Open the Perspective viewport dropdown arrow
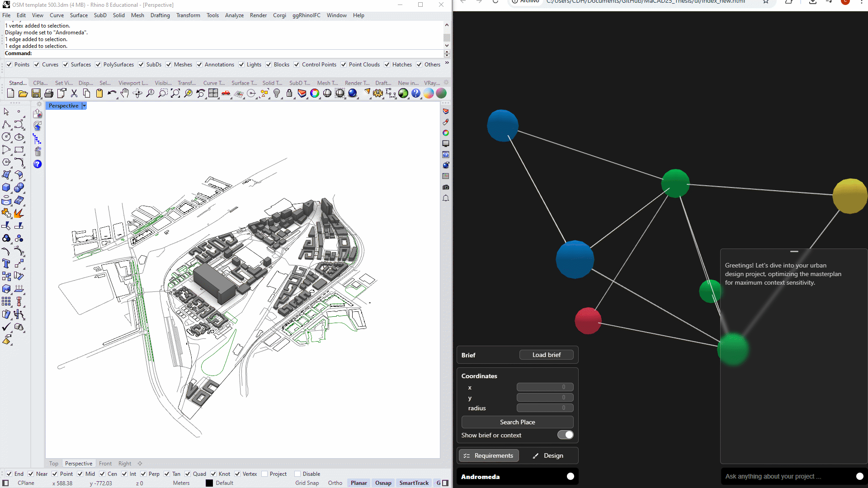868x488 pixels. click(84, 106)
